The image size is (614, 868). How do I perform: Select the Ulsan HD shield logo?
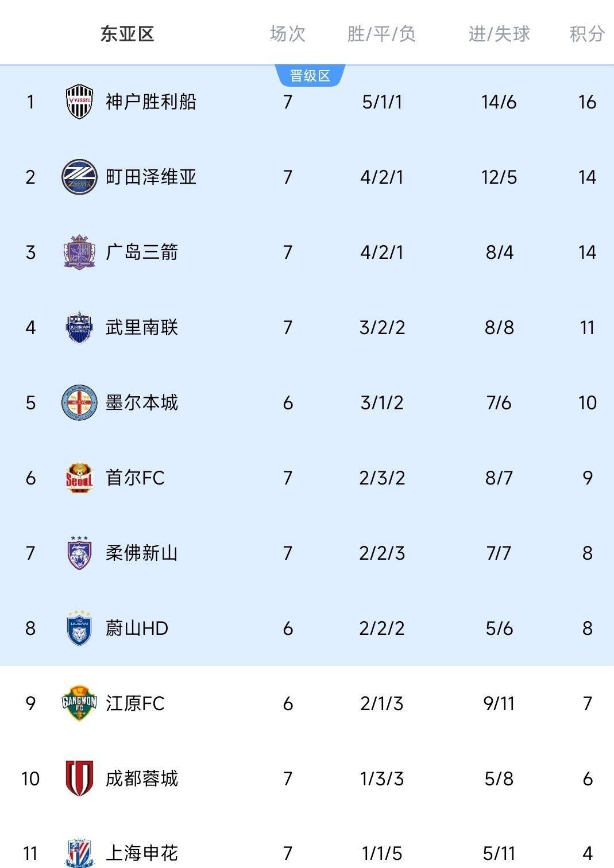(79, 628)
